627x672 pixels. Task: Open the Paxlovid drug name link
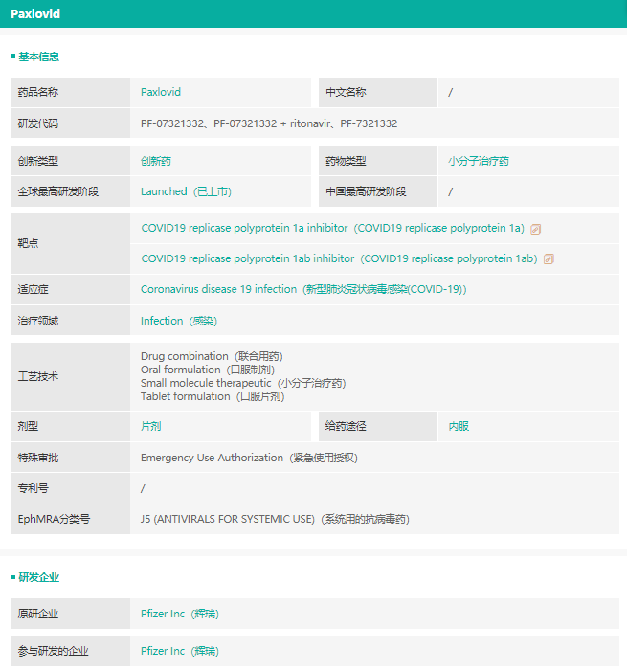(161, 92)
